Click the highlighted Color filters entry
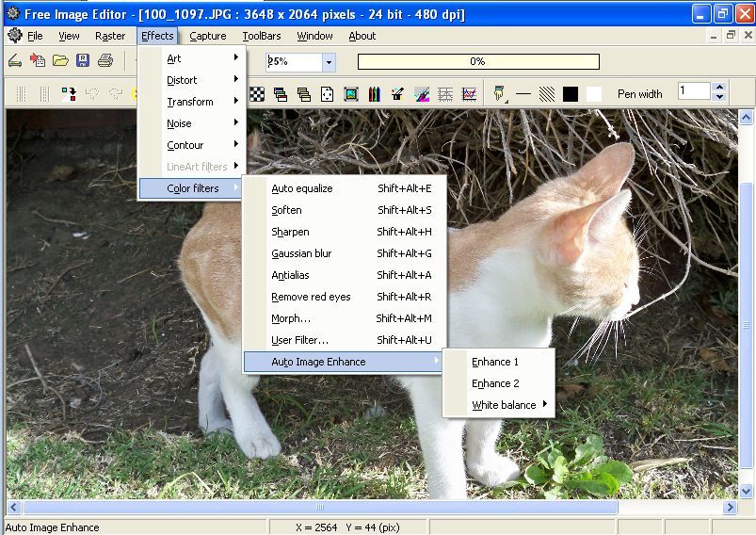Viewport: 756px width, 535px height. 192,188
